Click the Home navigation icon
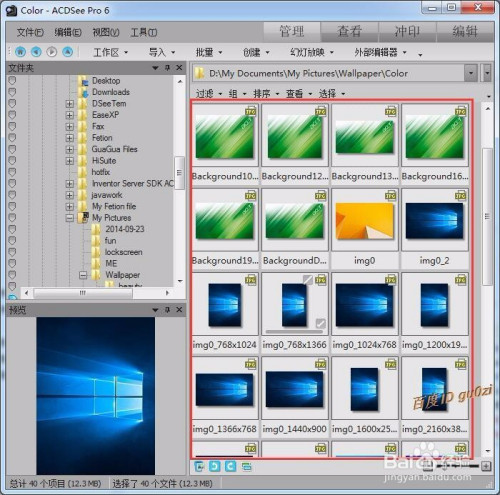Image resolution: width=500 pixels, height=495 pixels. pyautogui.click(x=20, y=52)
